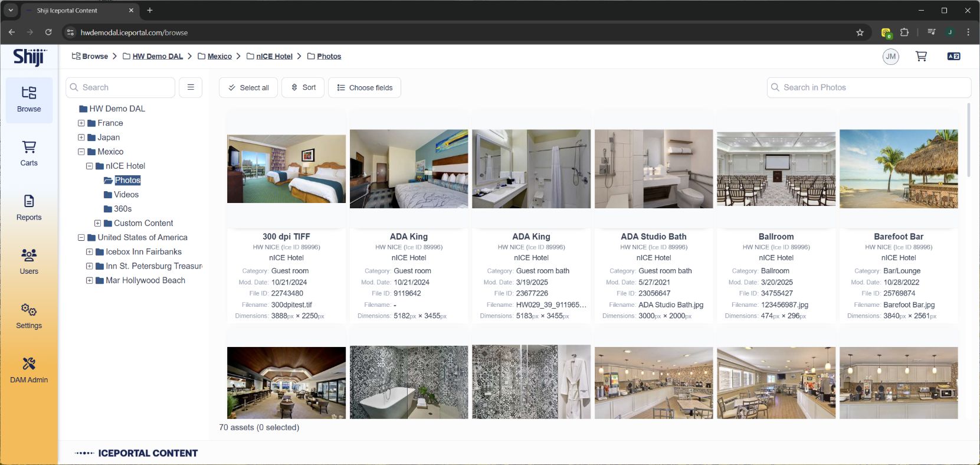The width and height of the screenshot is (980, 465).
Task: Open the media control icon in Chrome toolbar
Action: [932, 32]
